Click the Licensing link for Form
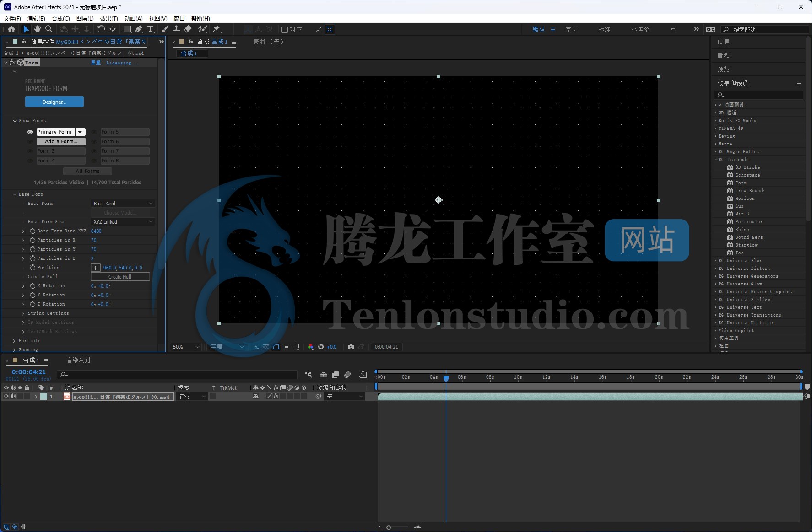Screen dimensions: 812x532 click(122, 63)
